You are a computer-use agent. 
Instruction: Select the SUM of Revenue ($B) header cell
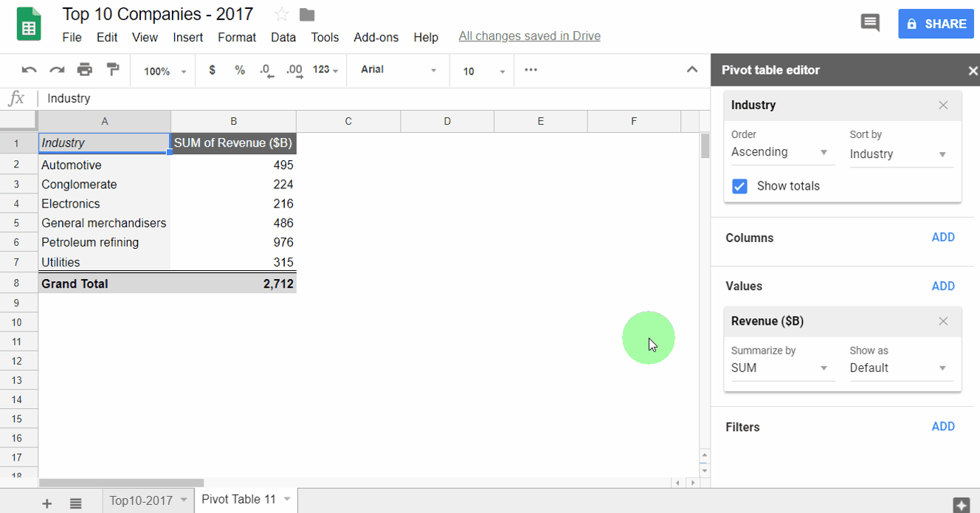233,143
